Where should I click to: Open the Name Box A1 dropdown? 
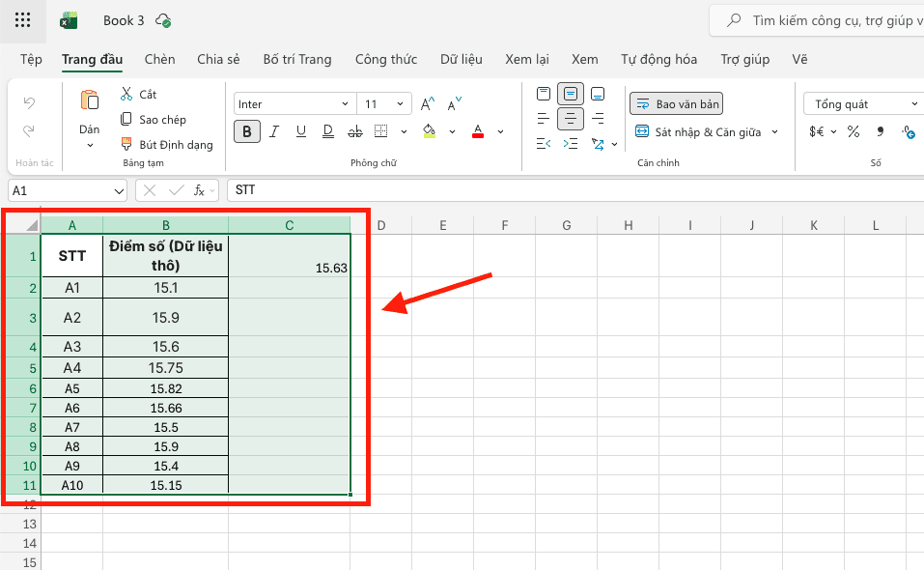pos(119,191)
